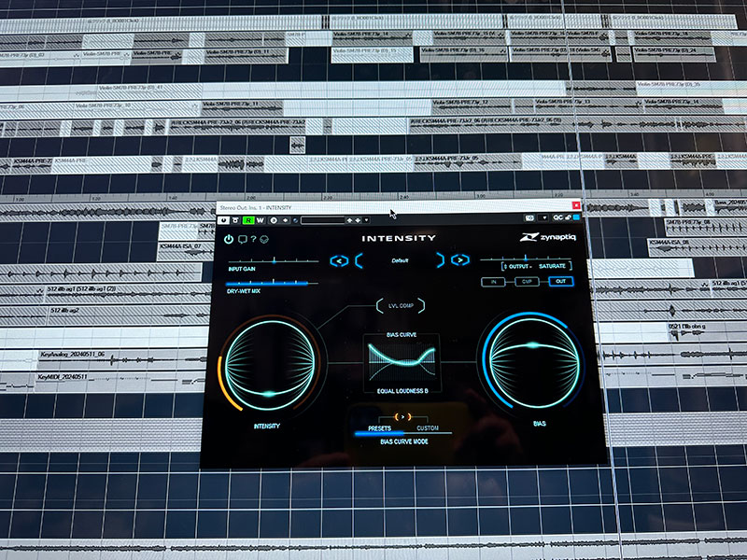
Task: Enable the Write automation W button
Action: pyautogui.click(x=261, y=220)
